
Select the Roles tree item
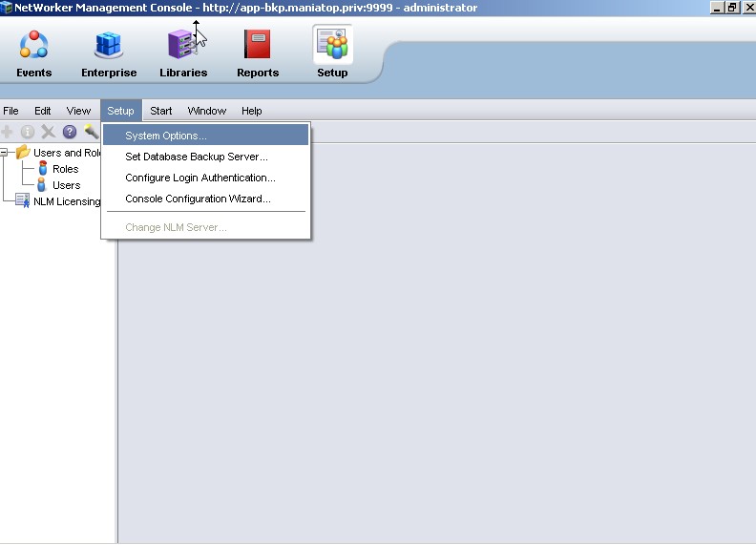point(66,169)
